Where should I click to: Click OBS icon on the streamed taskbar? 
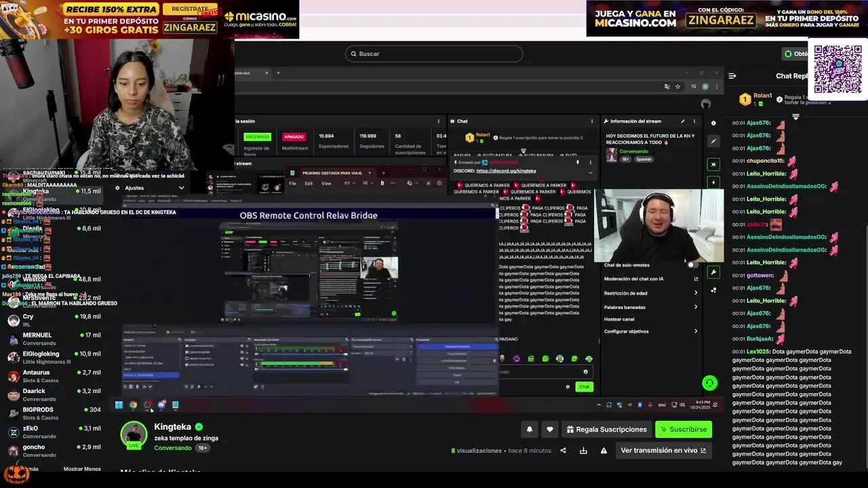(x=147, y=405)
